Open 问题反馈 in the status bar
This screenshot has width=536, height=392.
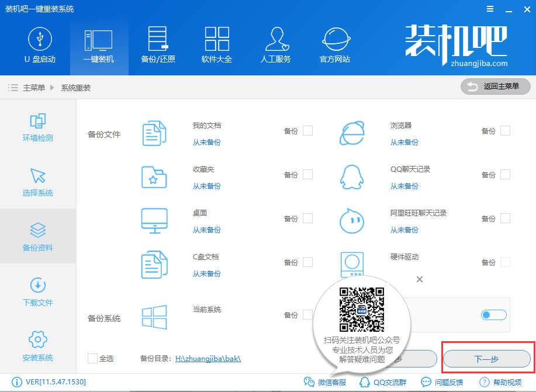pyautogui.click(x=442, y=382)
